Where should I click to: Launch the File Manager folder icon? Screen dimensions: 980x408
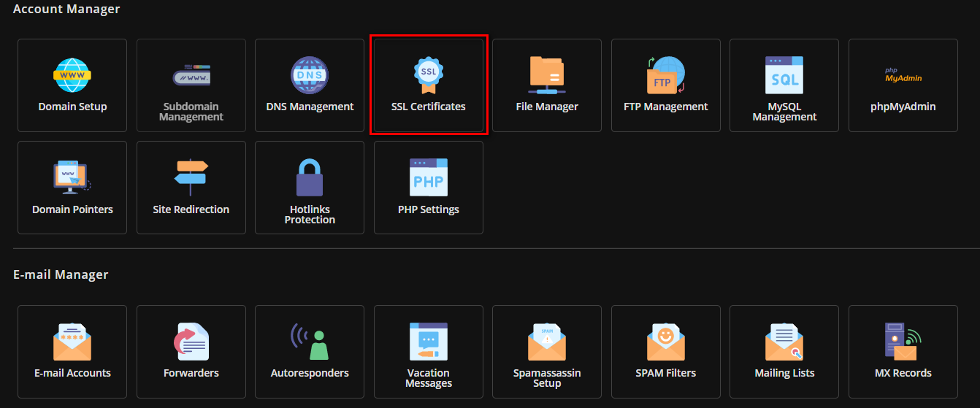(547, 74)
